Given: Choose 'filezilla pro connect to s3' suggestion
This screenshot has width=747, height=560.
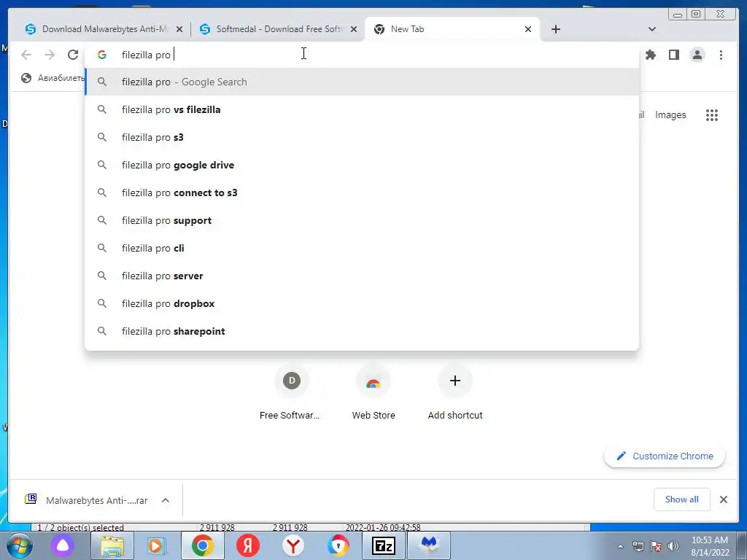Looking at the screenshot, I should click(362, 192).
